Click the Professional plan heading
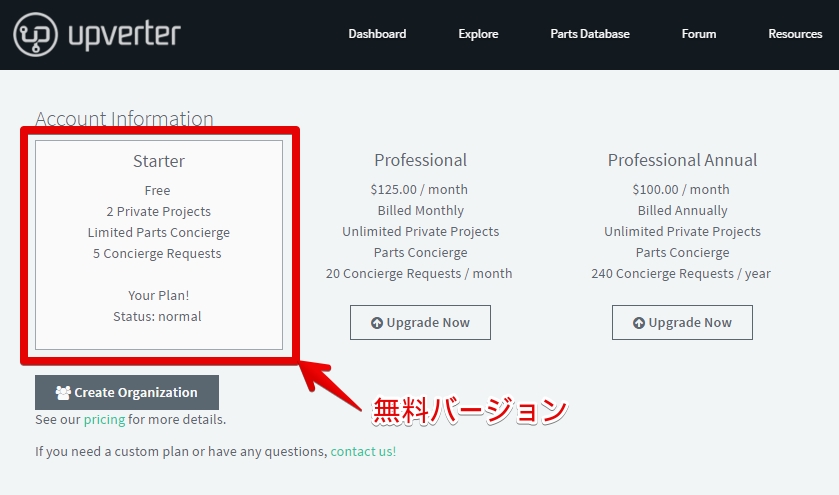The width and height of the screenshot is (839, 495). (x=421, y=160)
